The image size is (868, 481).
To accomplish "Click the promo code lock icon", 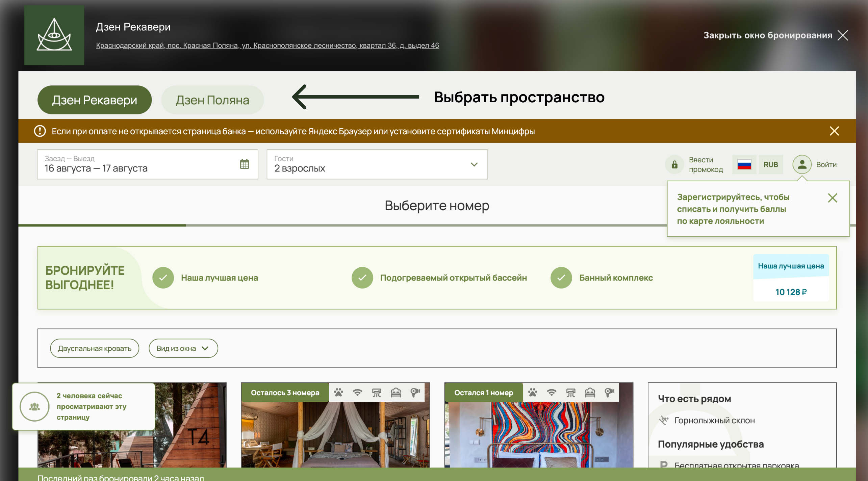I will pos(674,164).
